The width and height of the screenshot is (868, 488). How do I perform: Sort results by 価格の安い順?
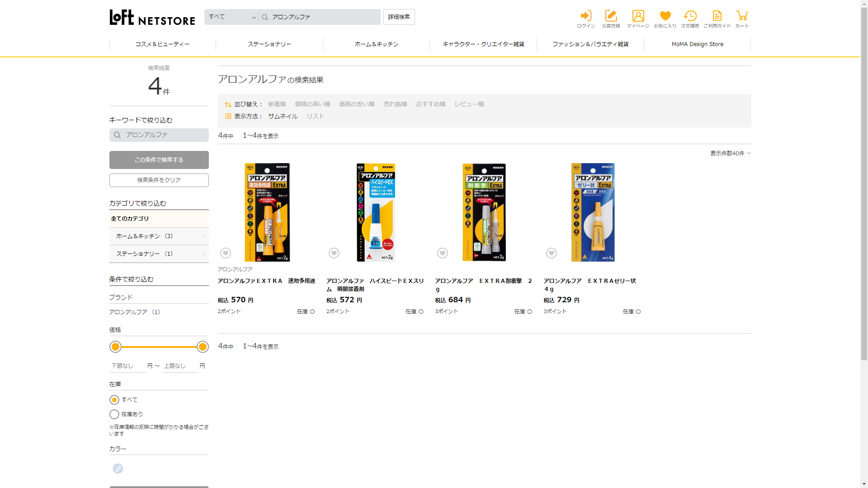[357, 104]
